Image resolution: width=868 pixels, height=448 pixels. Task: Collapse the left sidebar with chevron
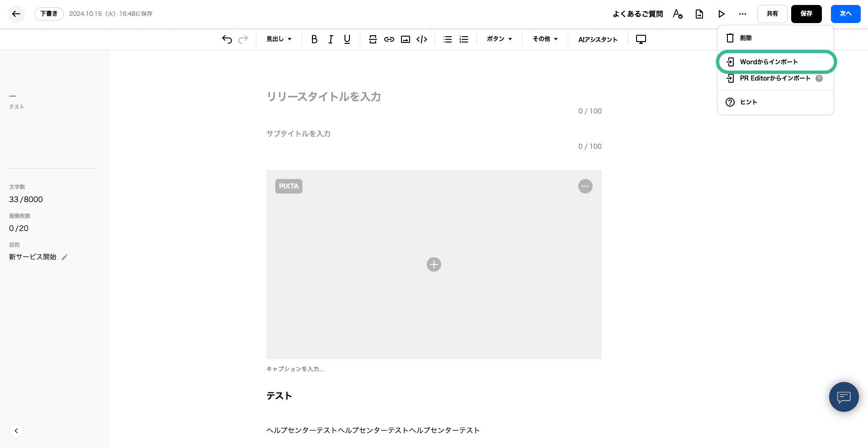[16, 431]
